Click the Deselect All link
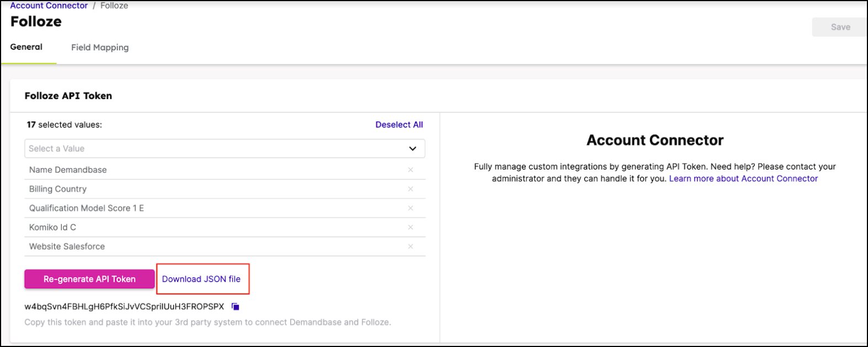The image size is (868, 347). click(x=399, y=125)
